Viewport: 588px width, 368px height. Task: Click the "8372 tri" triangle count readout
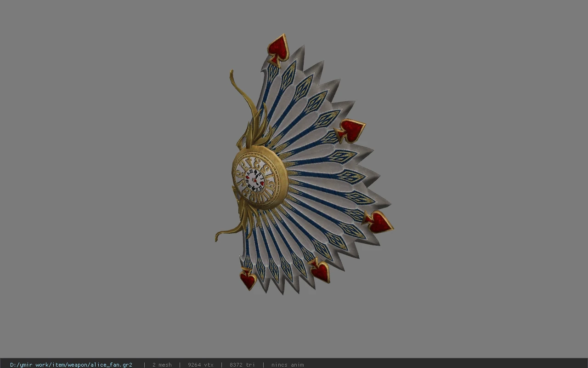tap(242, 364)
